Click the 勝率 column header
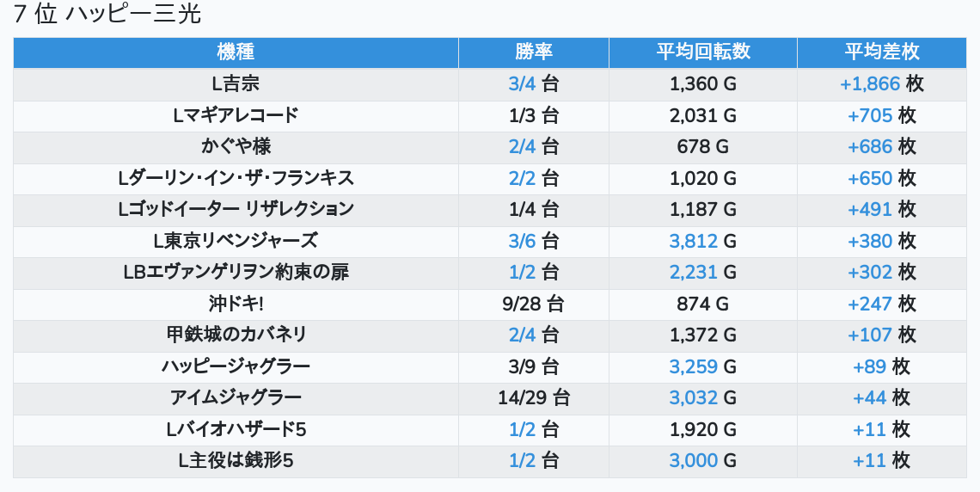This screenshot has height=492, width=980. tap(533, 52)
